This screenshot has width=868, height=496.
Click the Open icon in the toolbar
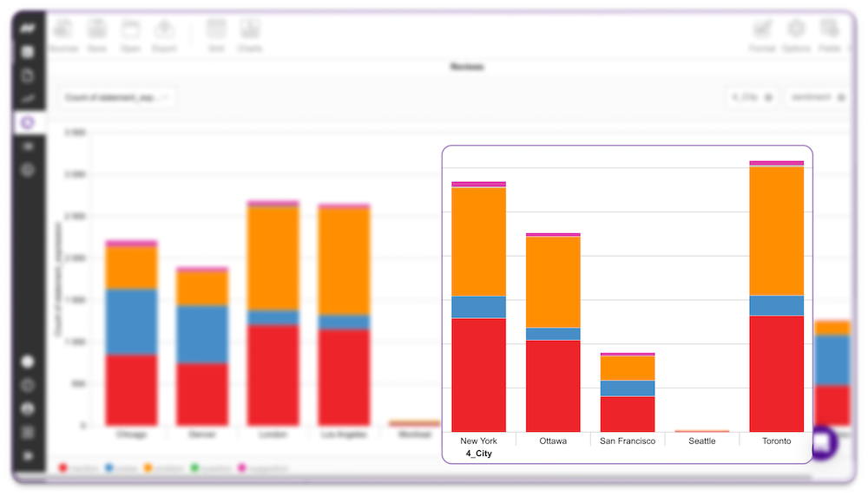(x=131, y=36)
